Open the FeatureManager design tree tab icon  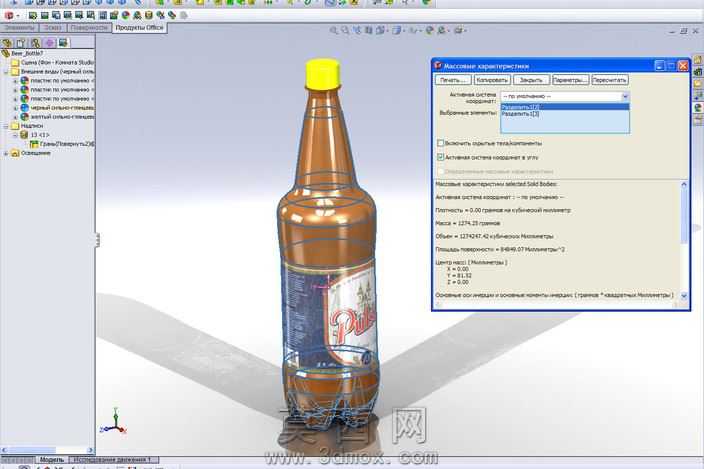(7, 43)
